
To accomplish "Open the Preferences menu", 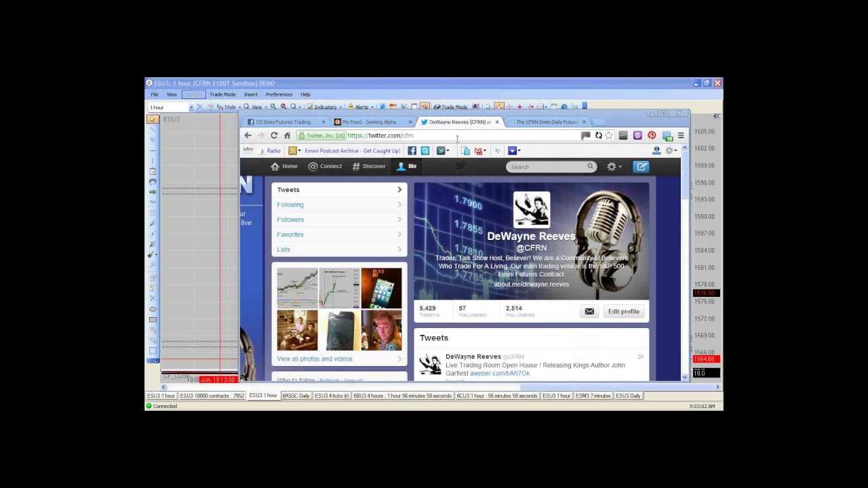I will 279,94.
